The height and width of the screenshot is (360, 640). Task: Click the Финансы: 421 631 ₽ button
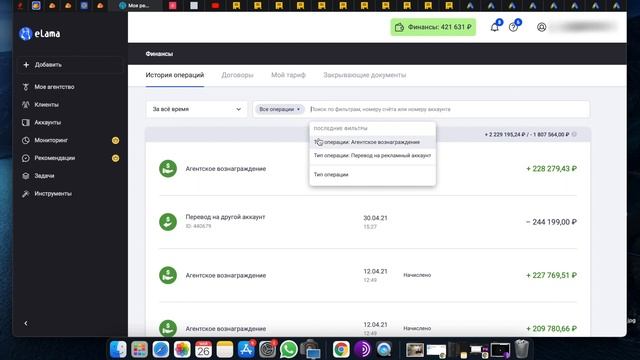pos(433,27)
